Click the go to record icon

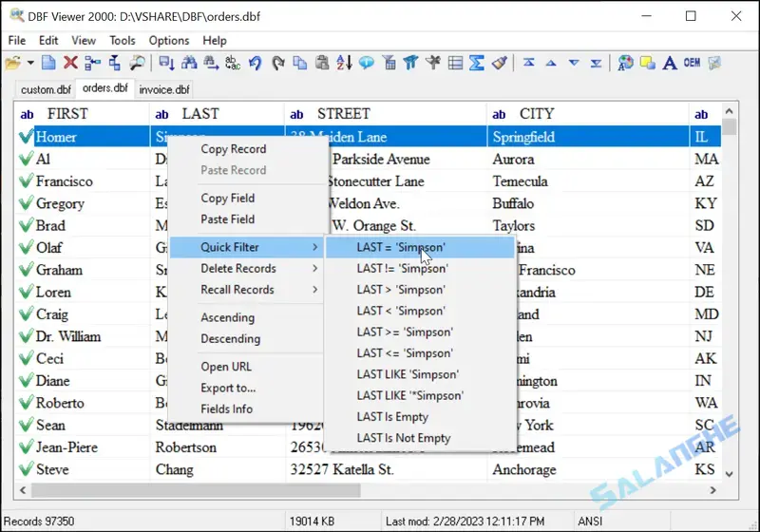pos(166,63)
